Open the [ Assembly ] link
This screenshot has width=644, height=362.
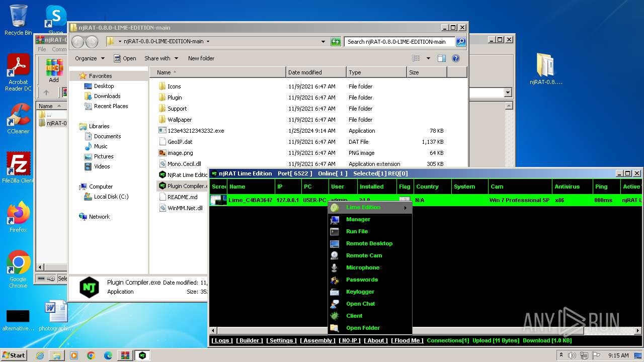(317, 340)
